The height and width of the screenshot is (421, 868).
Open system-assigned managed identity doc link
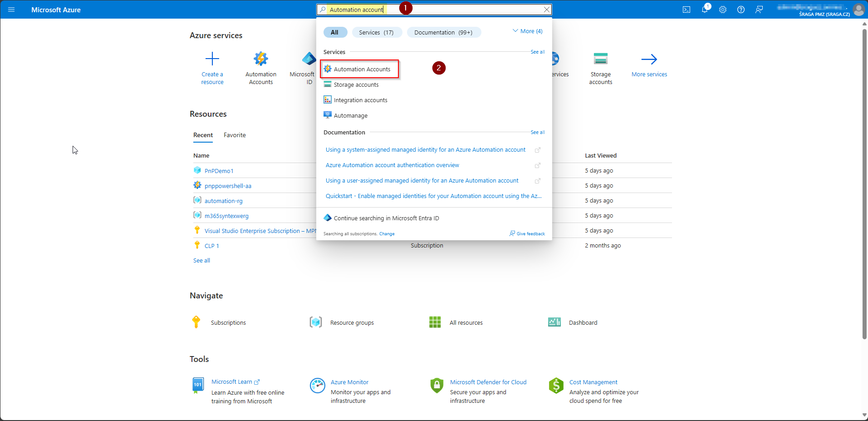pos(426,149)
